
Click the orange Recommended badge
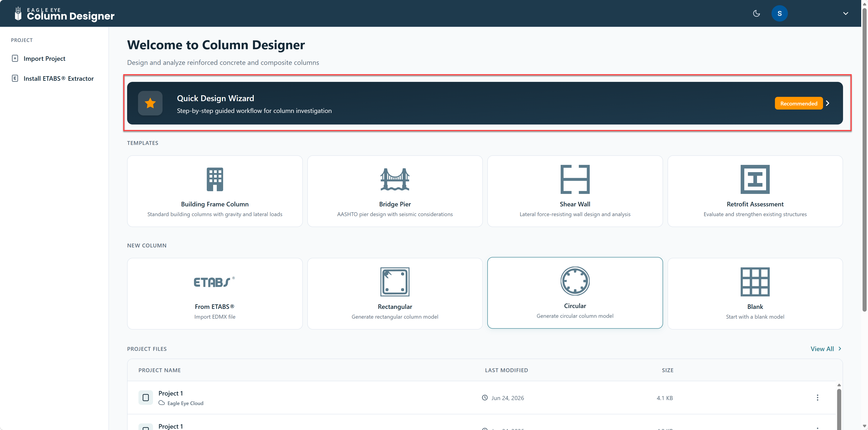[x=799, y=103]
